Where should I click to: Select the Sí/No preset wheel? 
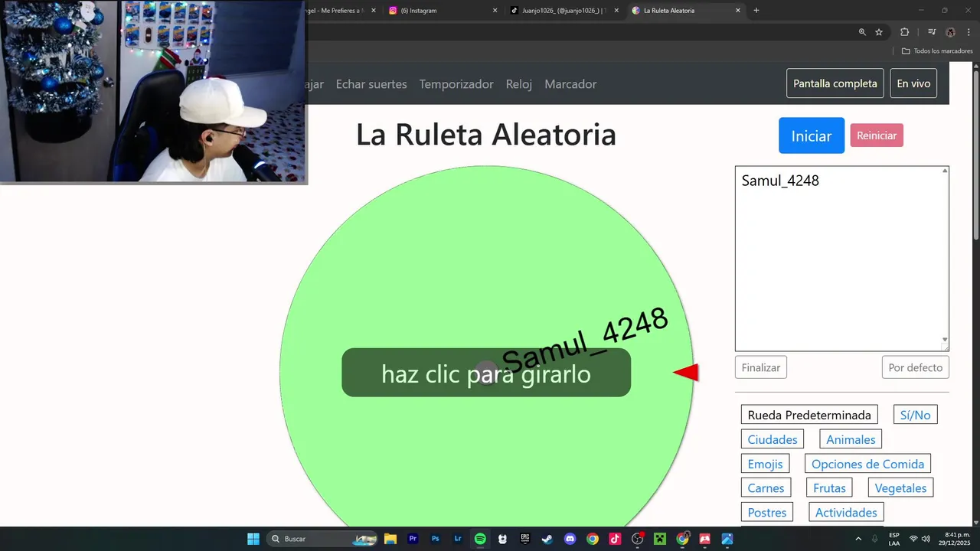[x=916, y=415]
